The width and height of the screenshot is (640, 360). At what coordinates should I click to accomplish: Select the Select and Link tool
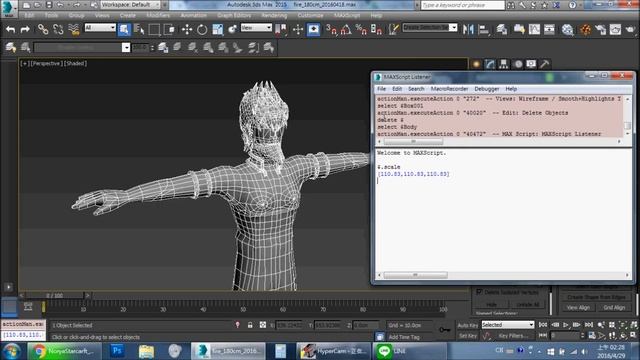pyautogui.click(x=43, y=29)
